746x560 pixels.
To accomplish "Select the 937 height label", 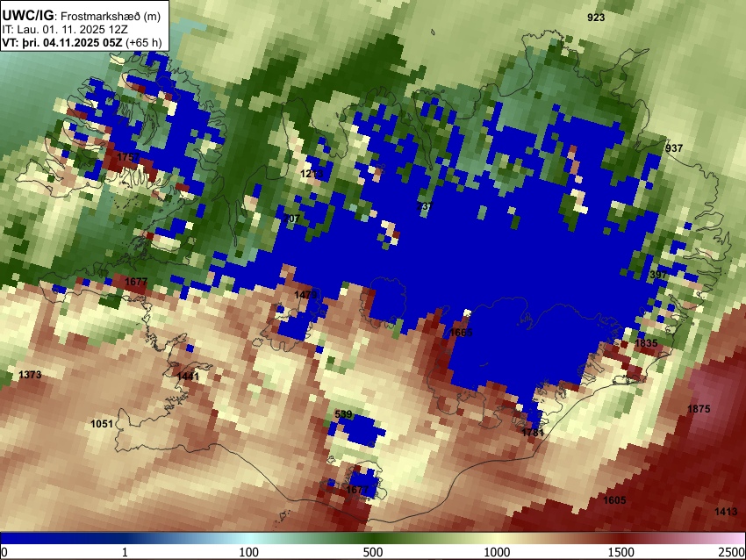I will [674, 148].
